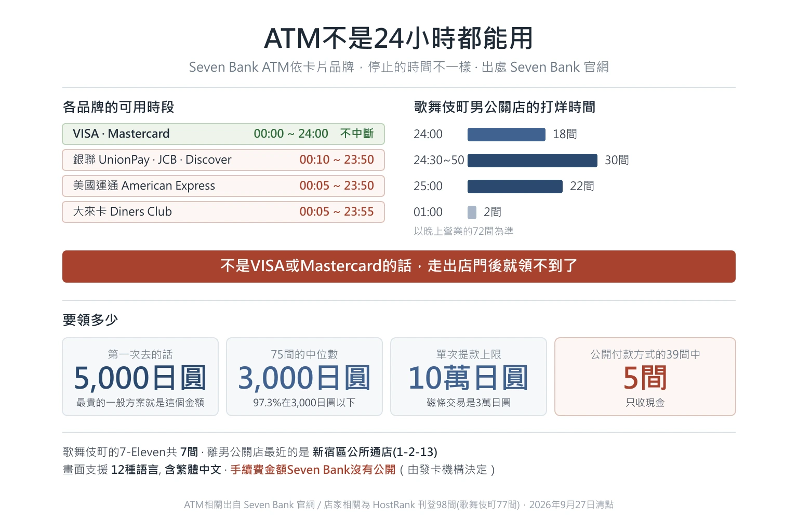Select the caption "只收現金"
The image size is (798, 532).
pos(645,403)
